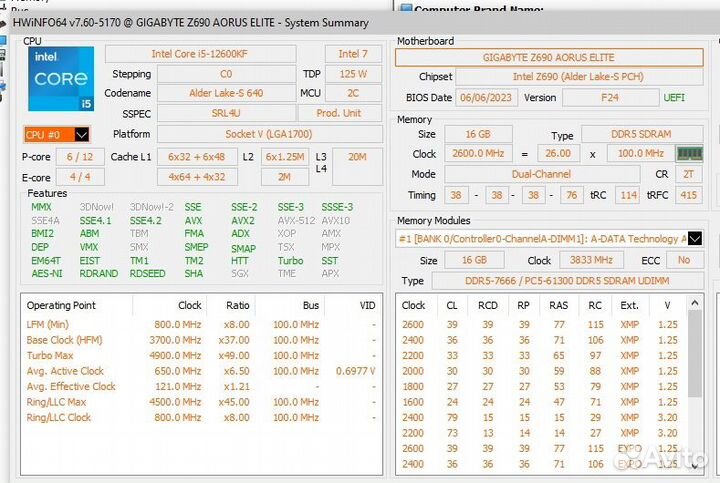Click the Ring/LLC Clock row label
The width and height of the screenshot is (720, 483).
click(59, 418)
